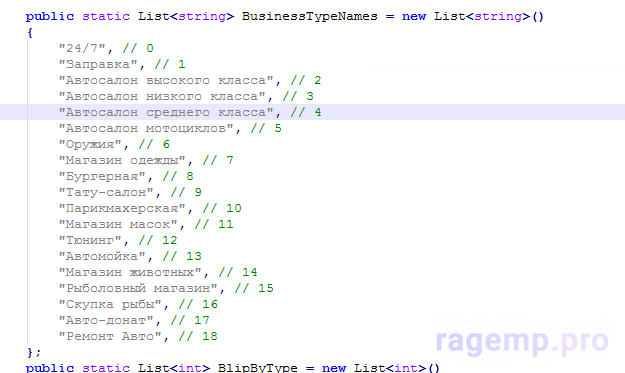Click the "Парикмахерская" string

[122, 208]
